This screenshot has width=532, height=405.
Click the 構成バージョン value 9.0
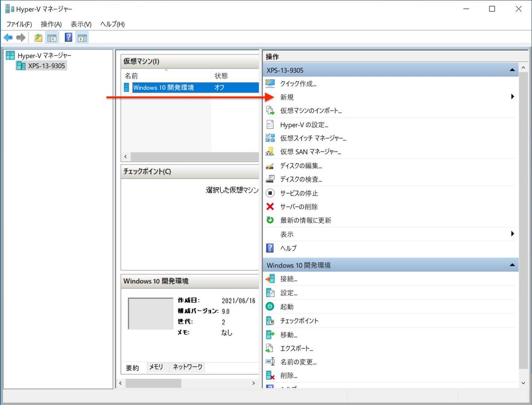[x=226, y=311]
